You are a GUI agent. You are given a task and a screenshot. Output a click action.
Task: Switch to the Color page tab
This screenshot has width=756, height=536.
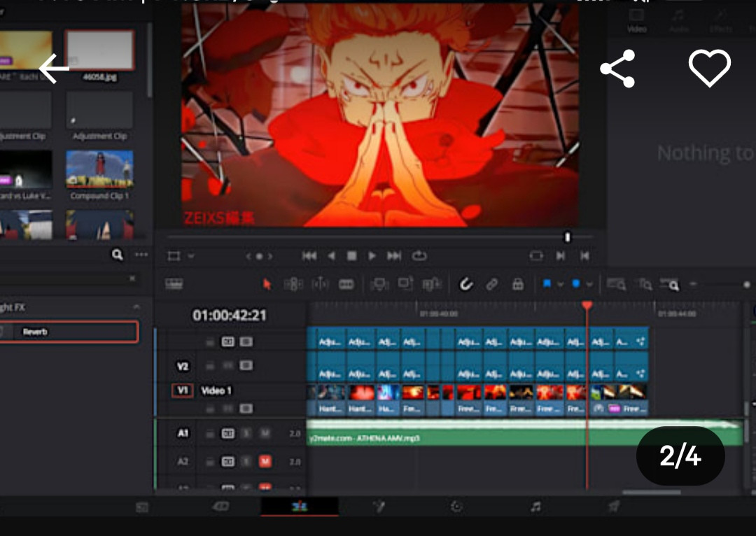456,506
